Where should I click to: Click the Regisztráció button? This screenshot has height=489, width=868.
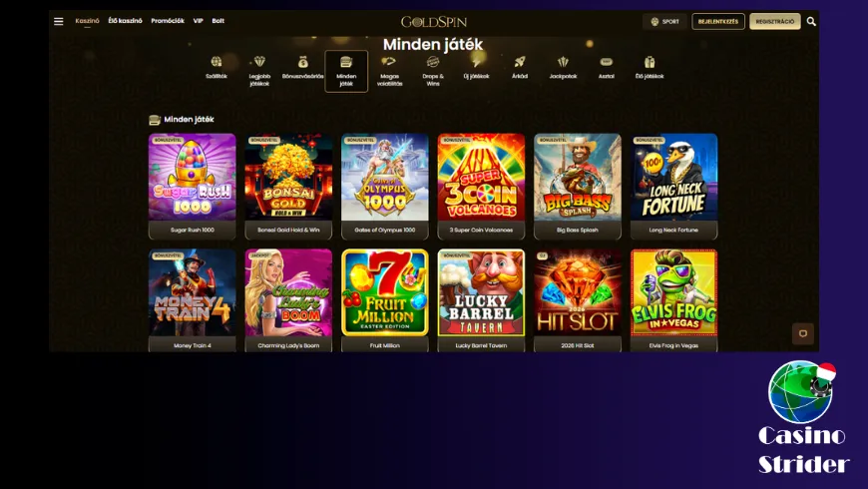[775, 21]
